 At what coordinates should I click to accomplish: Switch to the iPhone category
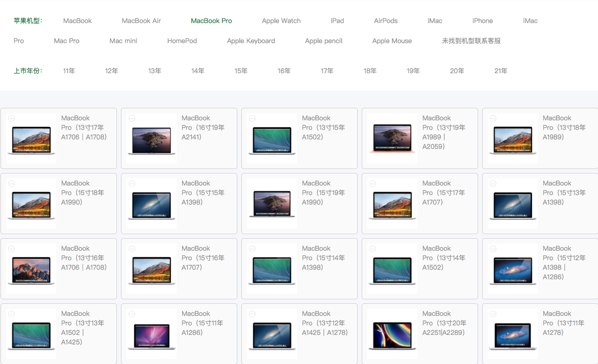[x=483, y=21]
